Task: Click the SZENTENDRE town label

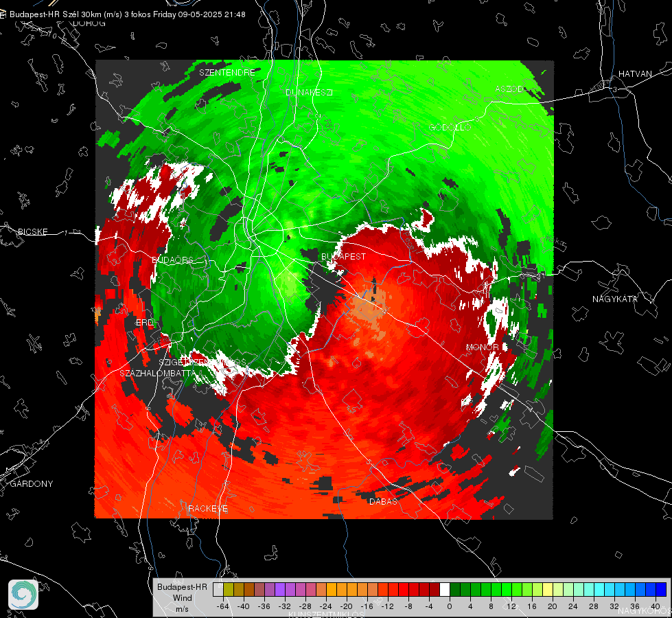Action: click(227, 73)
